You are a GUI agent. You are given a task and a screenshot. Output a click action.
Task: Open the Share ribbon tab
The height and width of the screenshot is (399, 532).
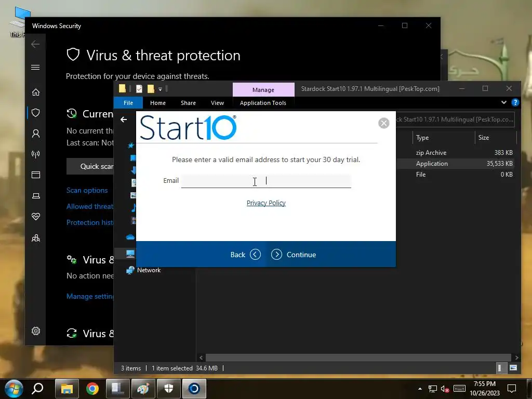[188, 103]
